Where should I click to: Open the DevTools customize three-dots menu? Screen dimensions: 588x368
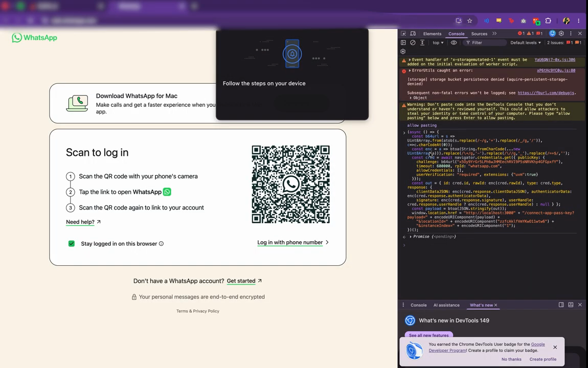571,33
